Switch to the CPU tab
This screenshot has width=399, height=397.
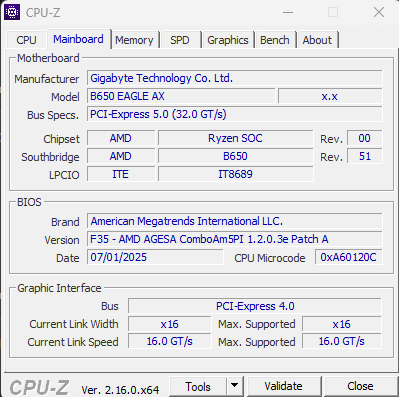[26, 40]
